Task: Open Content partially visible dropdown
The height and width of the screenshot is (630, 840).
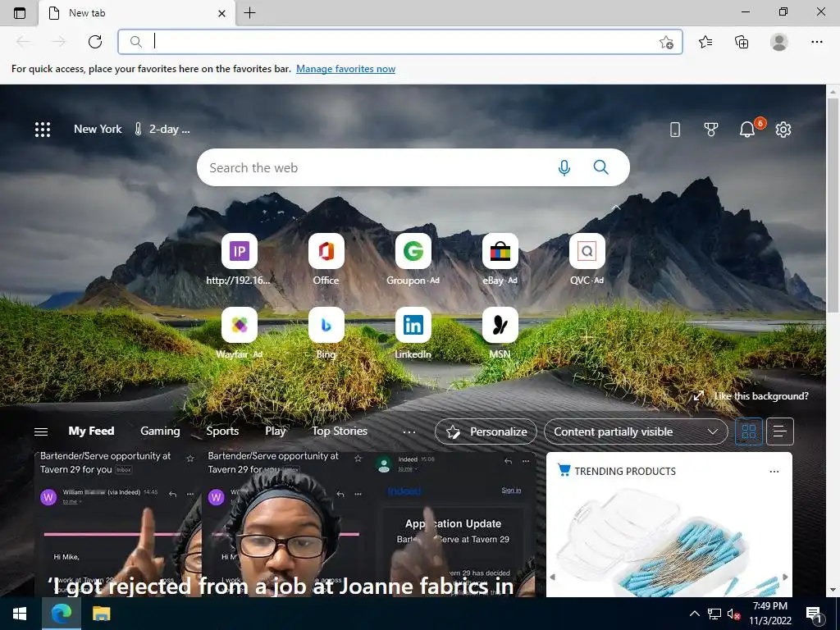Action: coord(636,431)
